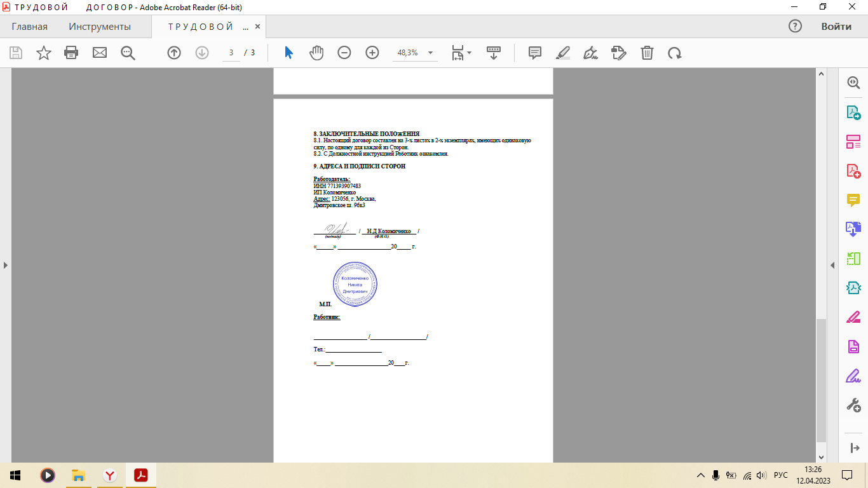This screenshot has width=868, height=488.
Task: Click the page number input field
Action: point(231,53)
